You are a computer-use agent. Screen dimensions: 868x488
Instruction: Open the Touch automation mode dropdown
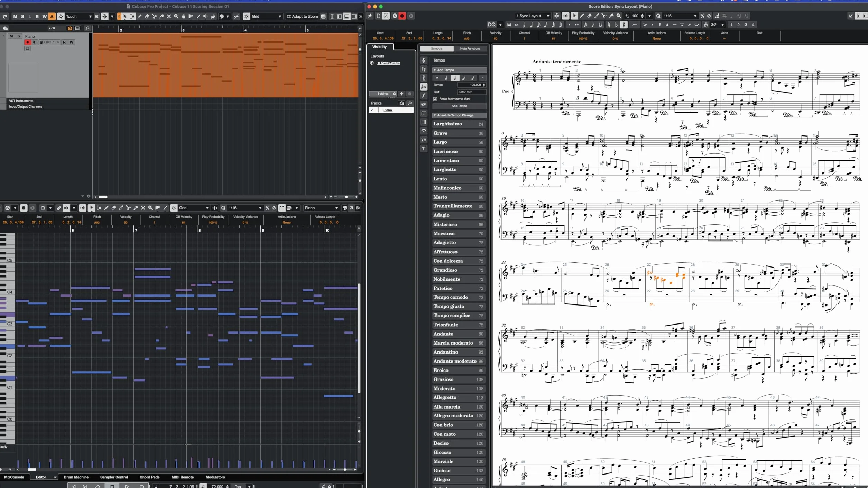(x=79, y=16)
